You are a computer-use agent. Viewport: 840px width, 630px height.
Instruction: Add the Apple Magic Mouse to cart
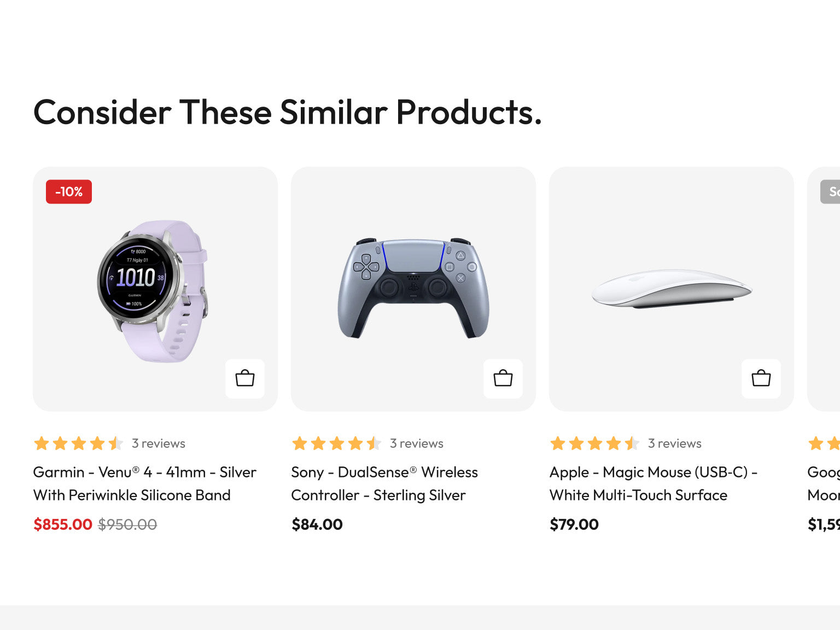[x=761, y=378]
